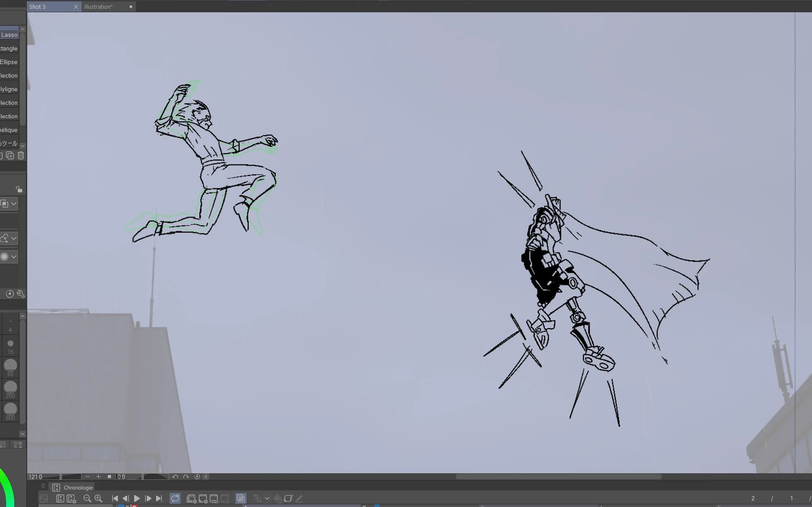The height and width of the screenshot is (507, 812).
Task: Add a new animation cel
Action: coord(203,498)
